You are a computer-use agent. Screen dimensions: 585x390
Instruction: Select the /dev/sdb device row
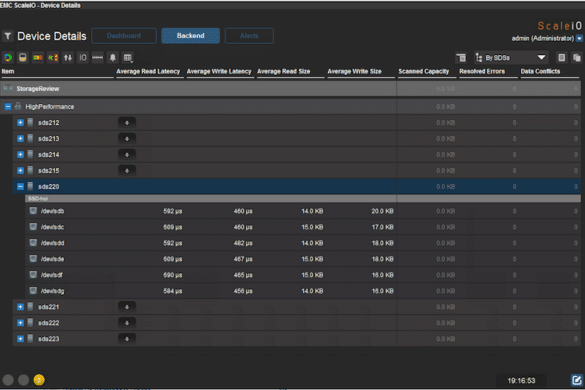pyautogui.click(x=303, y=211)
